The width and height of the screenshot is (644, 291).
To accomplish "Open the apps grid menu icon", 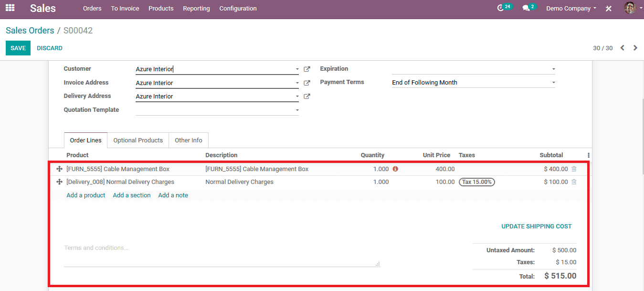I will [x=10, y=8].
